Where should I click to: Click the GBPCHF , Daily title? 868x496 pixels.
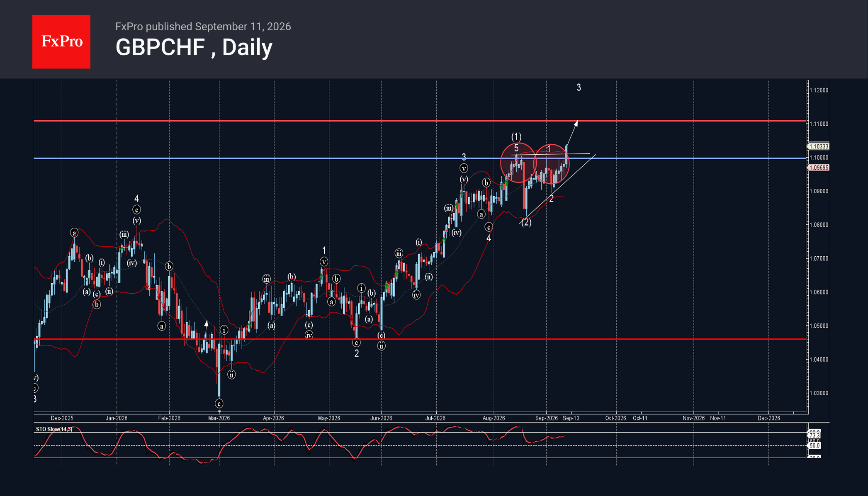click(x=194, y=47)
